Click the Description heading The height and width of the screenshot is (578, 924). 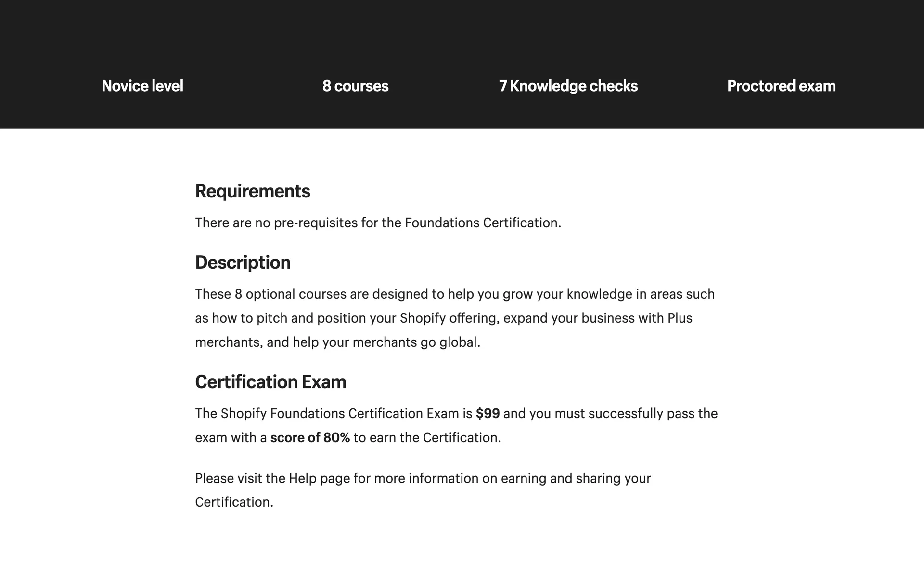(x=243, y=263)
